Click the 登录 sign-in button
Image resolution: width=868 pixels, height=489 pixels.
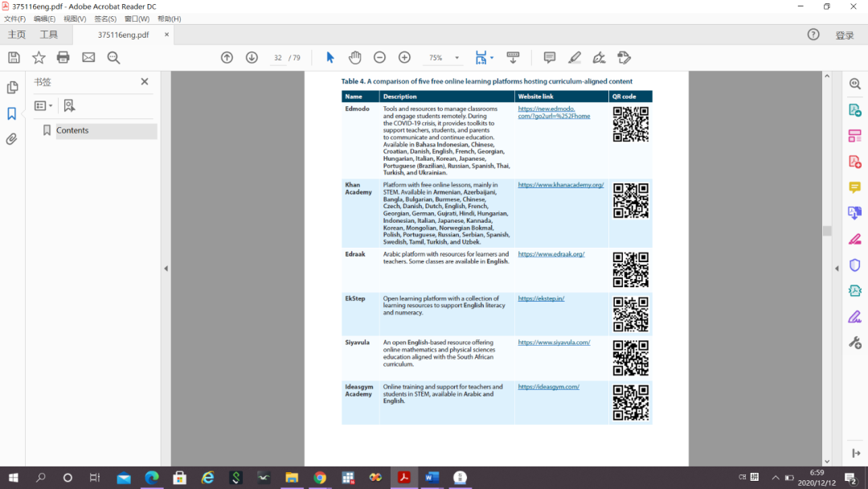click(844, 35)
